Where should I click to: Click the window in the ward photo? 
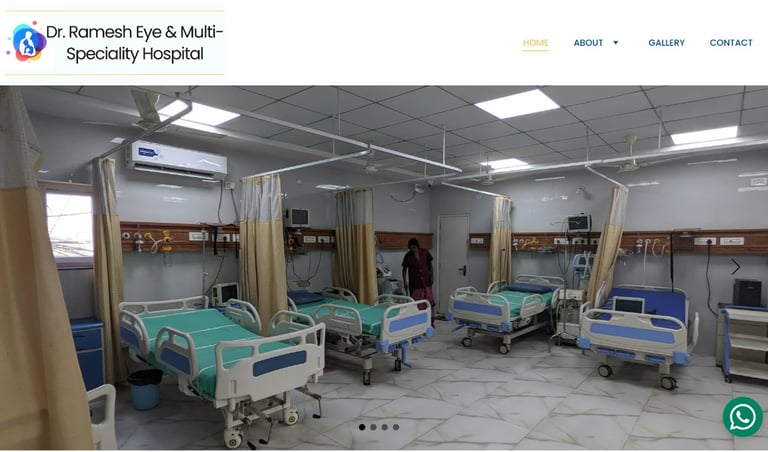point(70,224)
